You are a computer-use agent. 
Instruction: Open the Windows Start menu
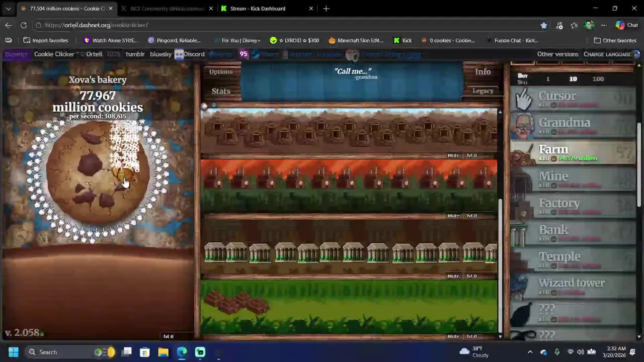(14, 352)
